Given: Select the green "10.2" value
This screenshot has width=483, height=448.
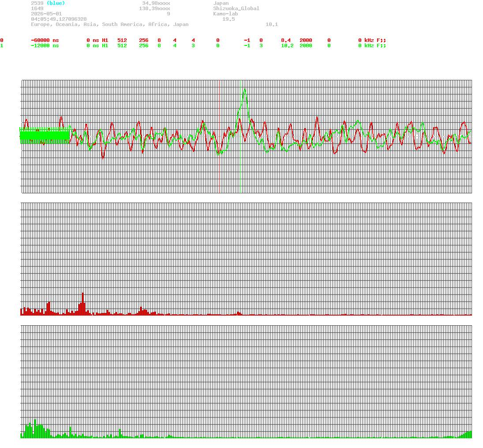Looking at the screenshot, I should click(x=288, y=45).
